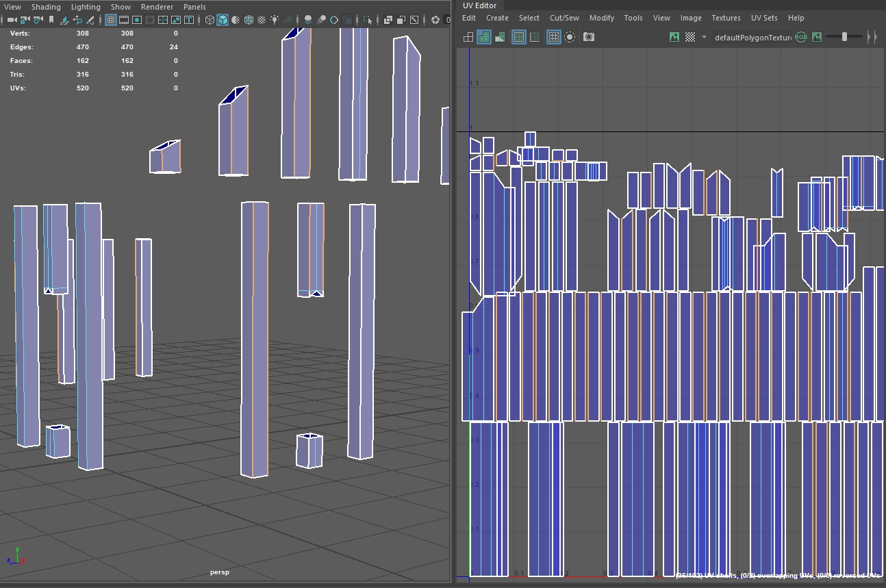886x588 pixels.
Task: Toggle use all lights bulb icon
Action: (x=275, y=20)
